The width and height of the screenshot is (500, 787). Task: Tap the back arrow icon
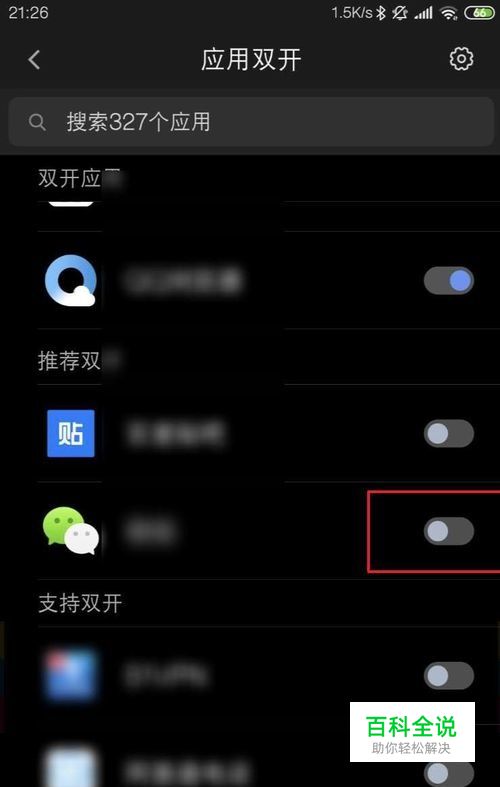pyautogui.click(x=34, y=60)
